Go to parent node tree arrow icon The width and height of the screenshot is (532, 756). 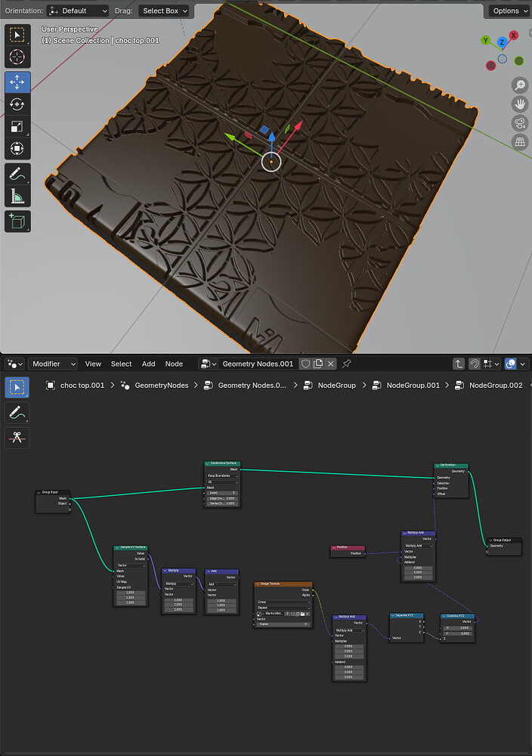coord(459,364)
